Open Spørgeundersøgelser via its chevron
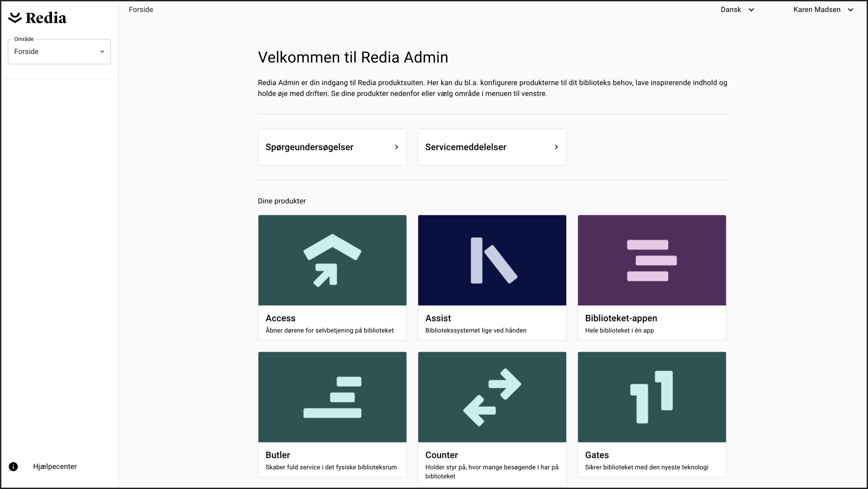This screenshot has height=489, width=868. pos(396,146)
